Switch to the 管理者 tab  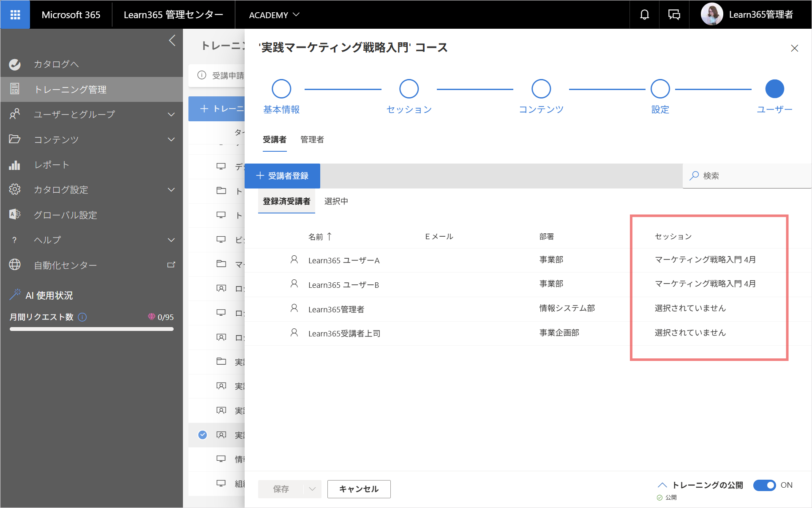coord(312,139)
